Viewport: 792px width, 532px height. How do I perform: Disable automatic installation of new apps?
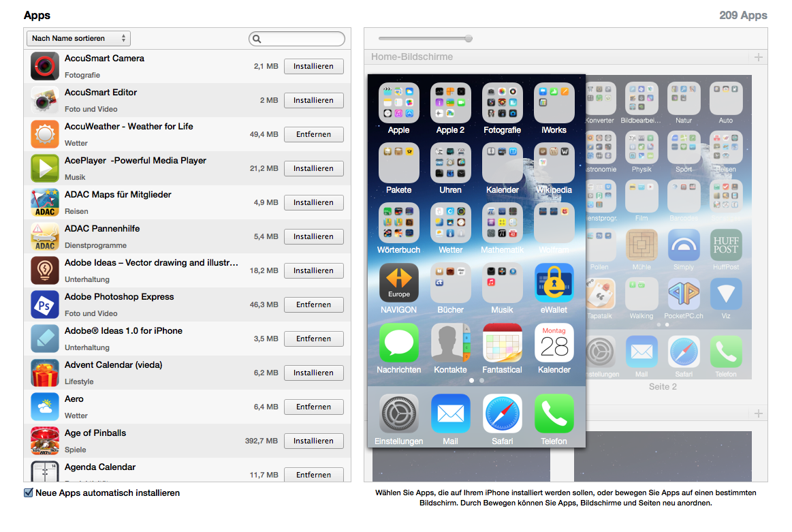pyautogui.click(x=27, y=492)
